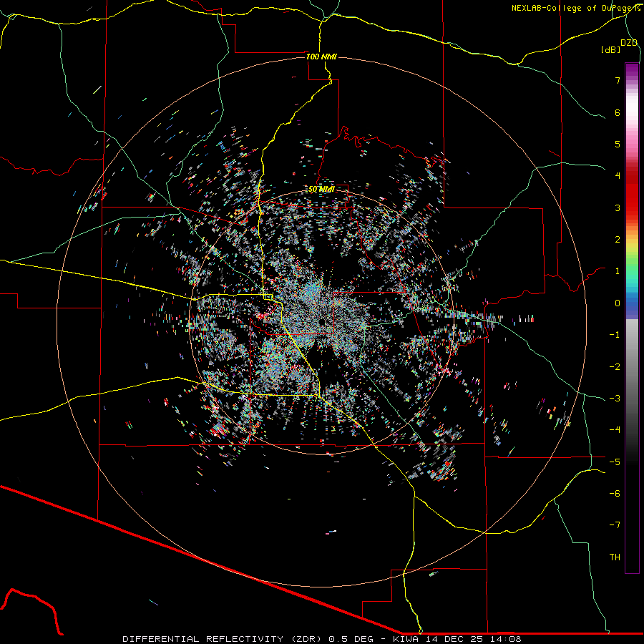Click the -4 value on the color scale

point(615,430)
